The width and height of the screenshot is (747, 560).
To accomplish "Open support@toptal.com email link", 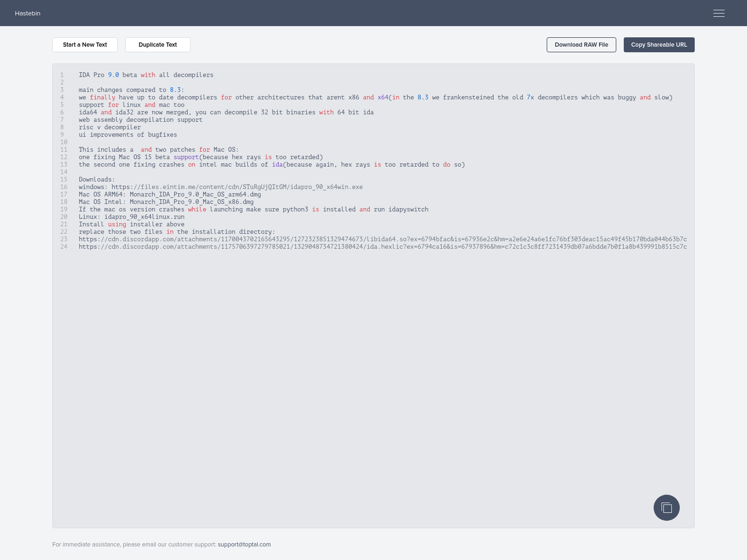I will tap(244, 545).
